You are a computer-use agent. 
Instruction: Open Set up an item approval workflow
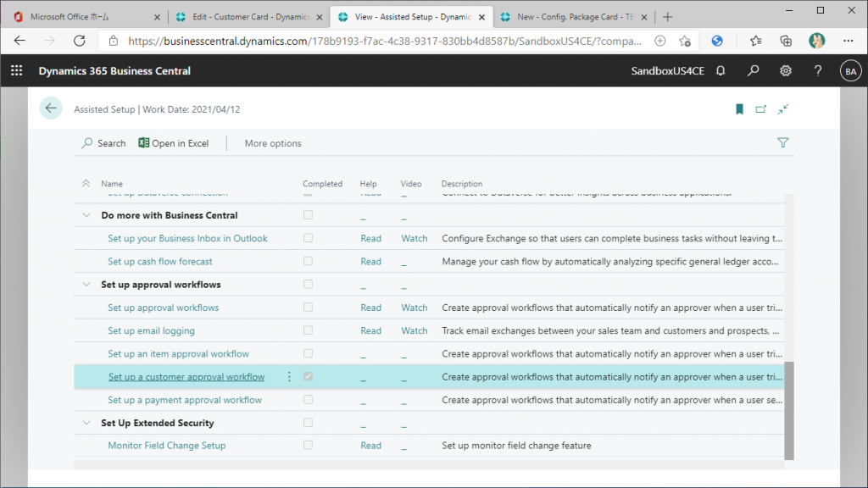(x=178, y=353)
